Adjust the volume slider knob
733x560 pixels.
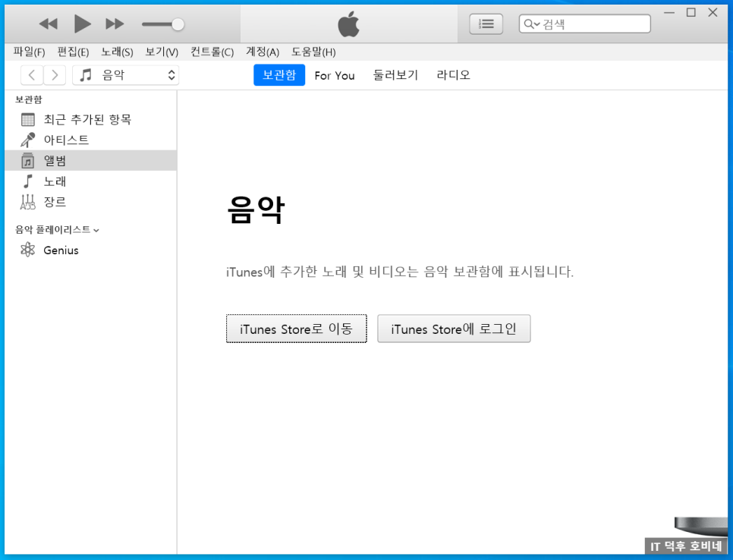click(178, 24)
